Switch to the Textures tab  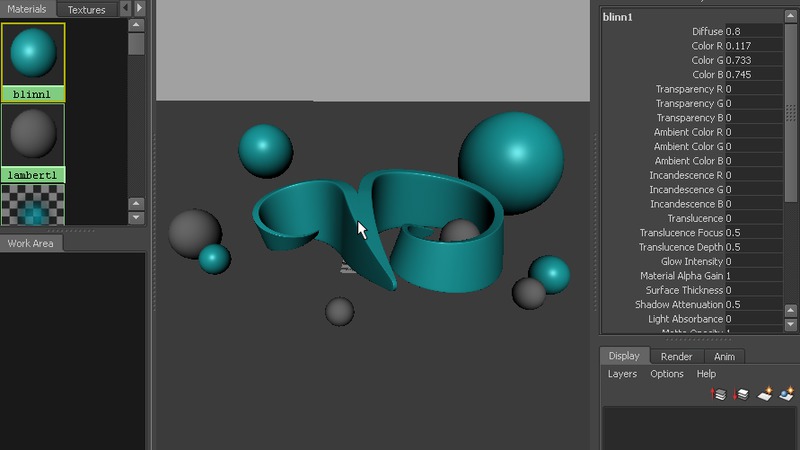click(x=86, y=9)
